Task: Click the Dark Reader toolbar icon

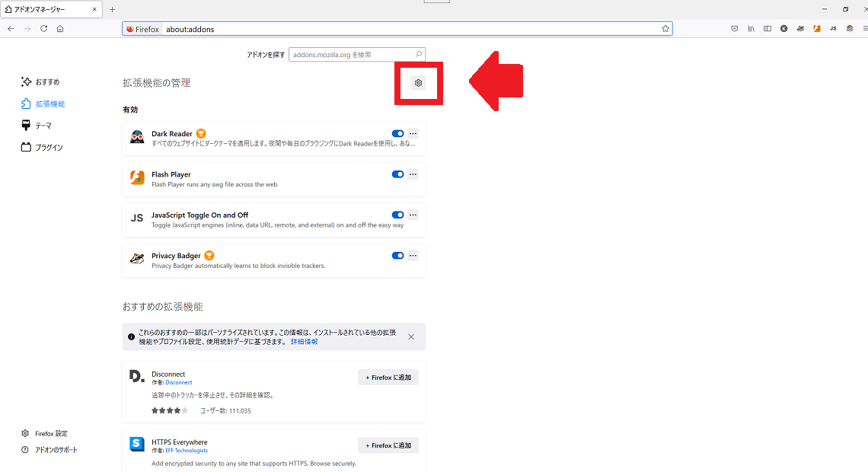Action: pyautogui.click(x=850, y=28)
